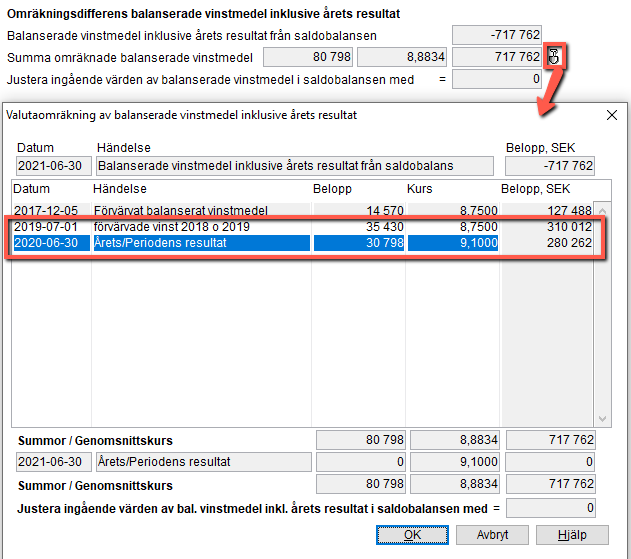Click scroll-up arrow in transaction list
631x559 pixels.
602,211
